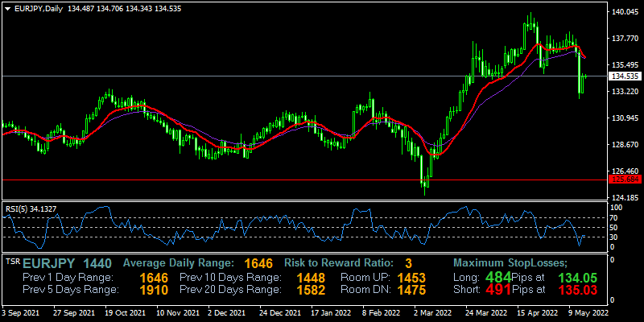The image size is (644, 322).
Task: Select the EURJPY,Daily chart title
Action: tap(38, 9)
